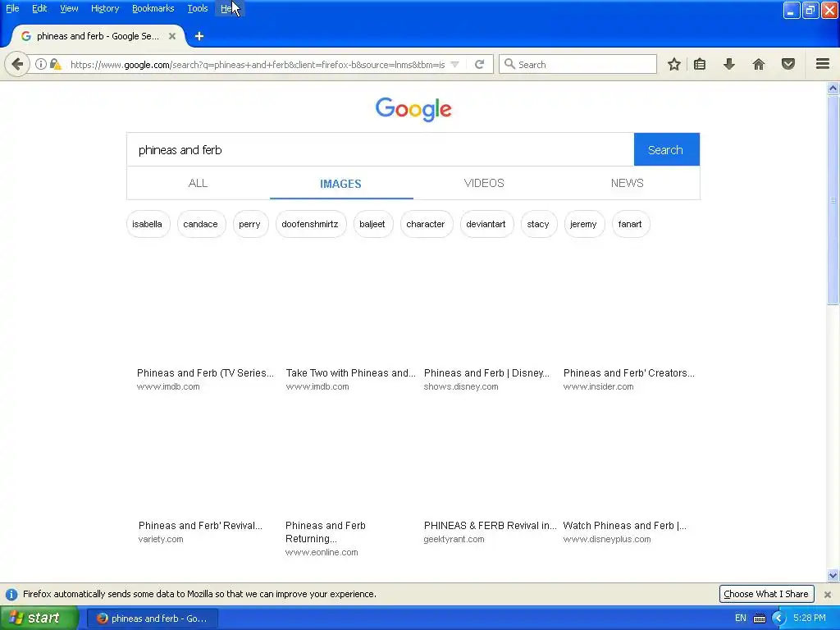Click the EN language indicator

[741, 619]
